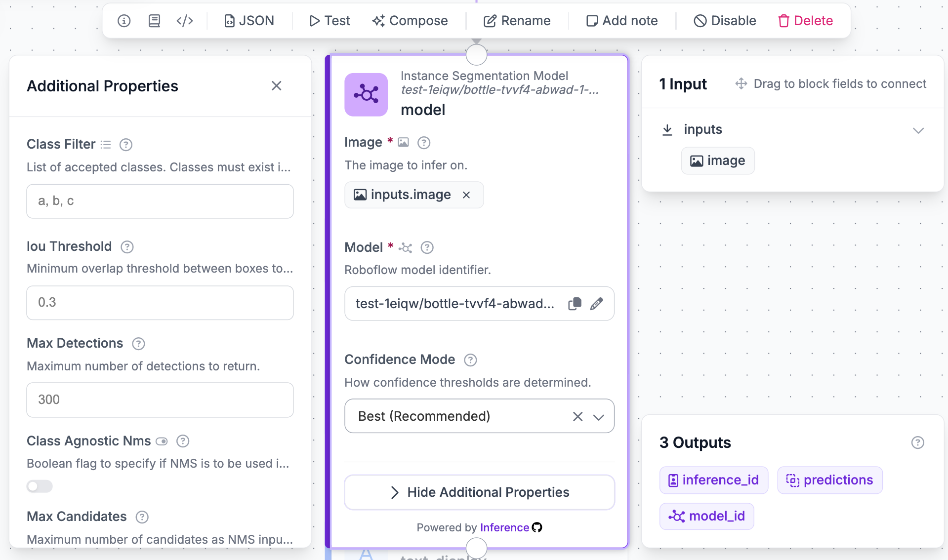Edit the model identifier with pencil icon
Image resolution: width=948 pixels, height=560 pixels.
597,304
